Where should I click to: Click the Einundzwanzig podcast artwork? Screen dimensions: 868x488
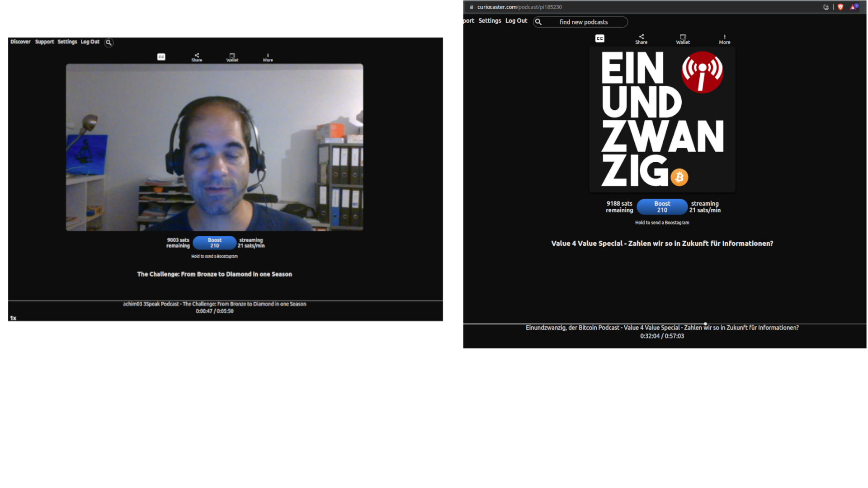coord(662,120)
